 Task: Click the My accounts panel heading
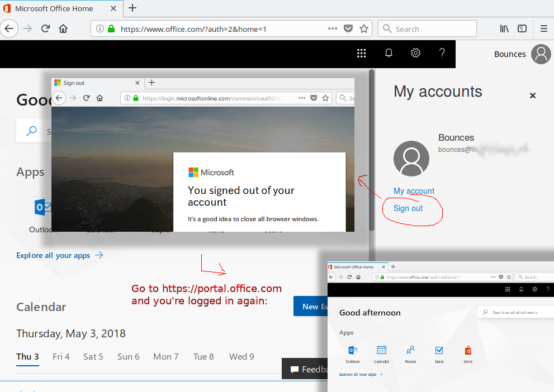(438, 92)
